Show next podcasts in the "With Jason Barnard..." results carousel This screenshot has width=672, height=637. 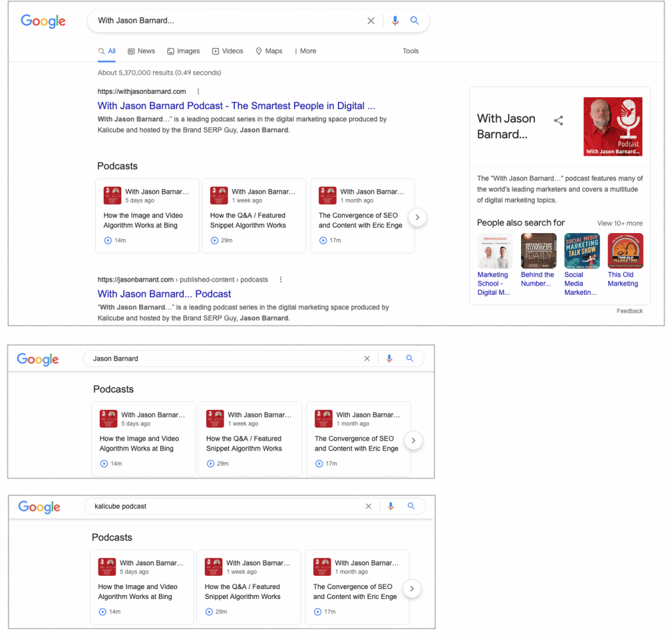[x=417, y=217]
